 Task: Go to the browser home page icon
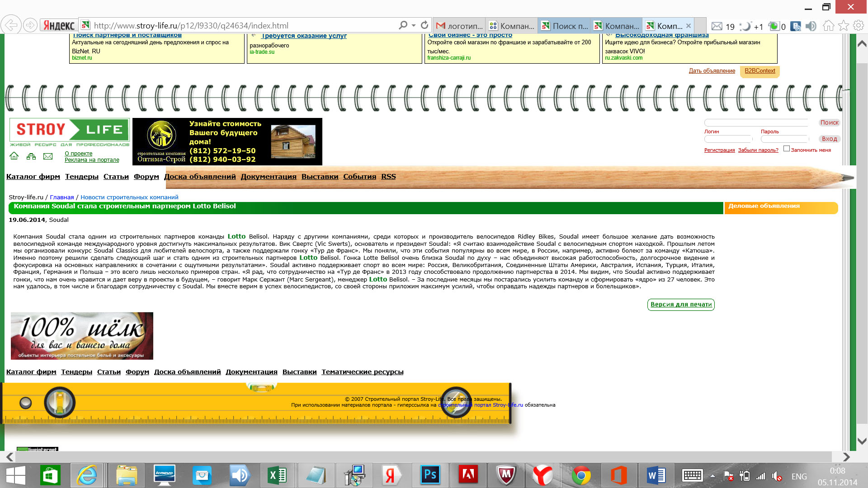click(828, 26)
